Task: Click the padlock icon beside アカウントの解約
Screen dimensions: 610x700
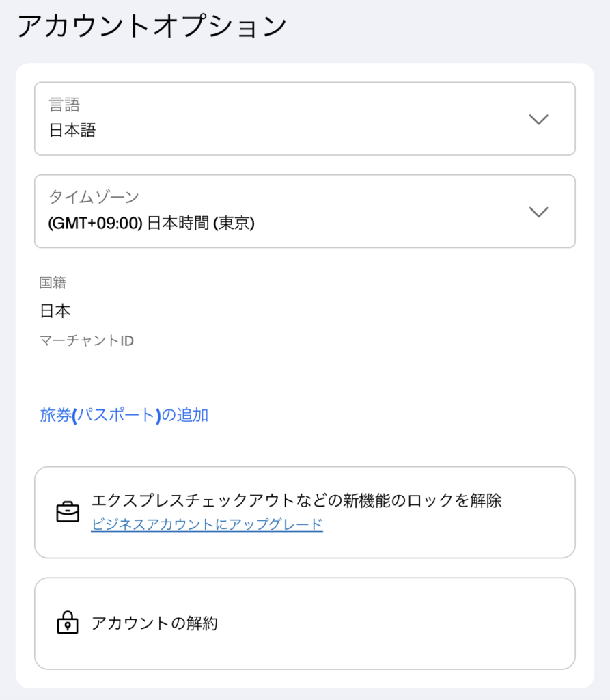Action: 68,623
